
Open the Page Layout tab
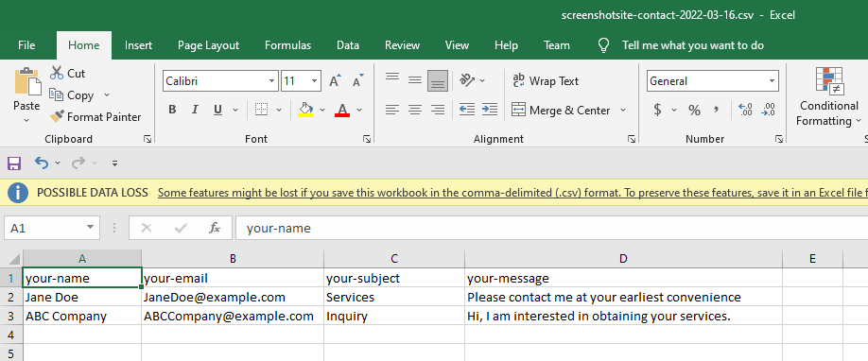(x=208, y=45)
